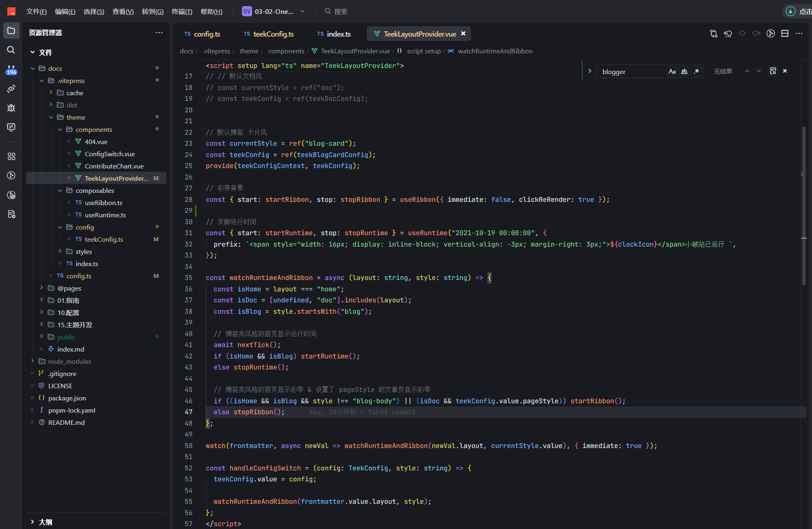This screenshot has width=812, height=529.
Task: Switch to the config.ts tab
Action: [202, 34]
